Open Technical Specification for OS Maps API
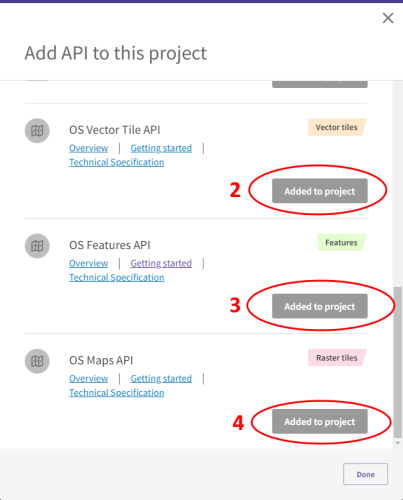The height and width of the screenshot is (500, 403). [117, 393]
